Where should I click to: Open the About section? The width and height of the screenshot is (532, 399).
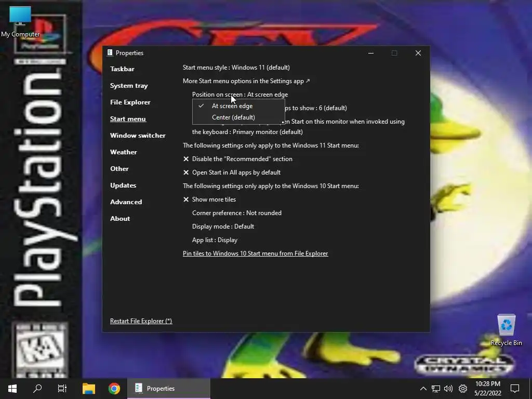(x=120, y=219)
